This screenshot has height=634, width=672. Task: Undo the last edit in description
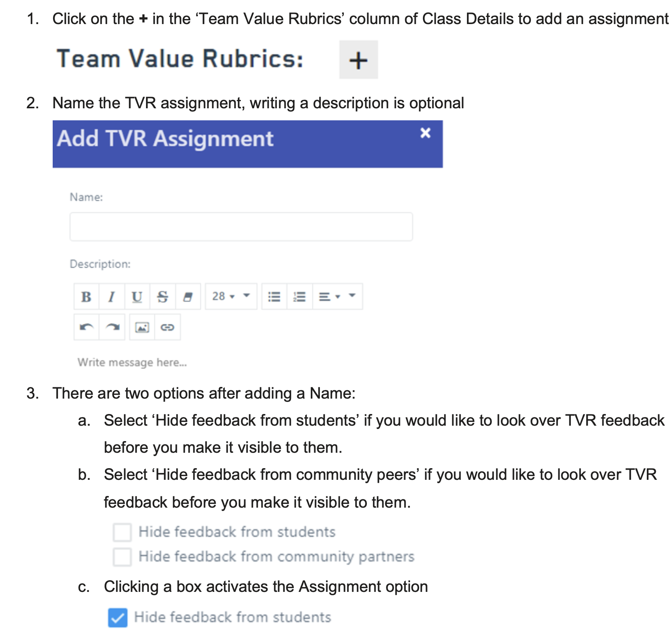coord(87,328)
